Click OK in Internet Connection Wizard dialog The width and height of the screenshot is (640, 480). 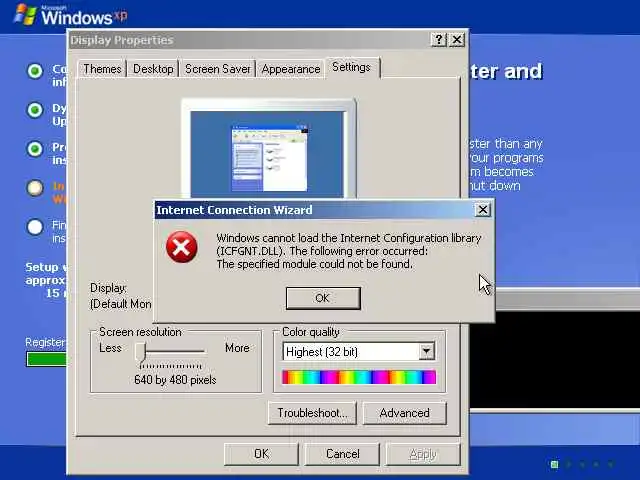323,298
